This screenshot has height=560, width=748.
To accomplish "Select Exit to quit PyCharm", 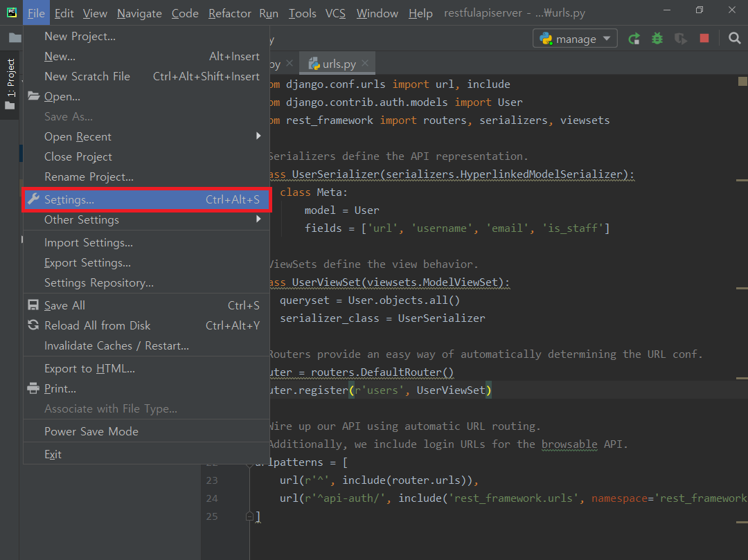I will click(x=146, y=453).
